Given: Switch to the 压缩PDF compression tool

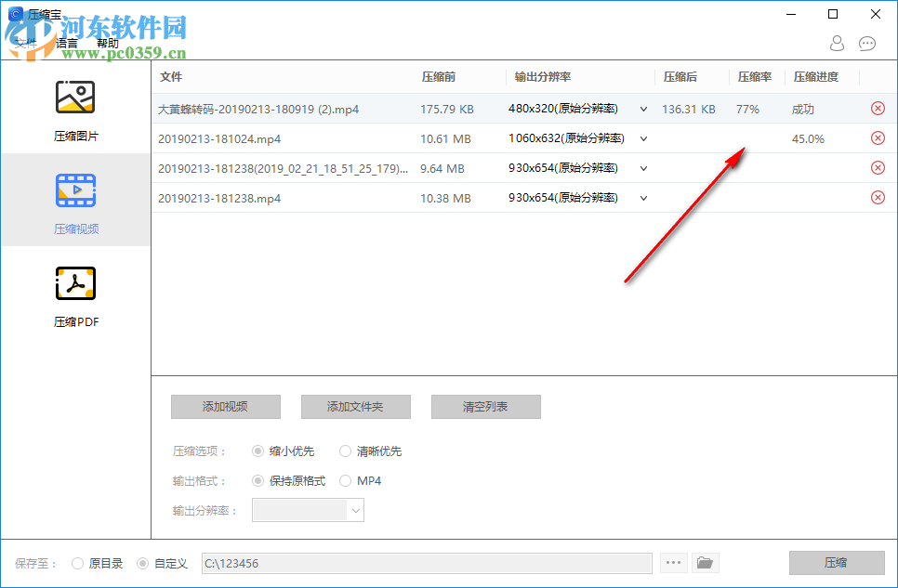Looking at the screenshot, I should (74, 293).
